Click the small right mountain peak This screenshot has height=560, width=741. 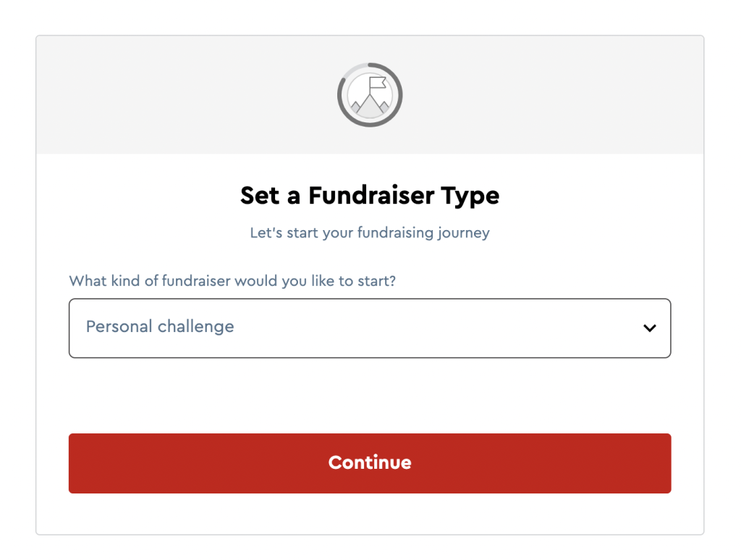(x=385, y=106)
